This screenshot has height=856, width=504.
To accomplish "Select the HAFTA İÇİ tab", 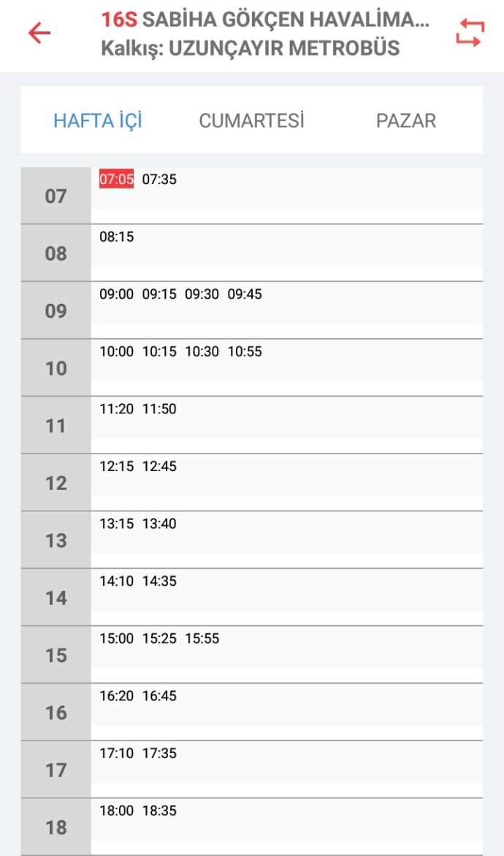I will [98, 120].
